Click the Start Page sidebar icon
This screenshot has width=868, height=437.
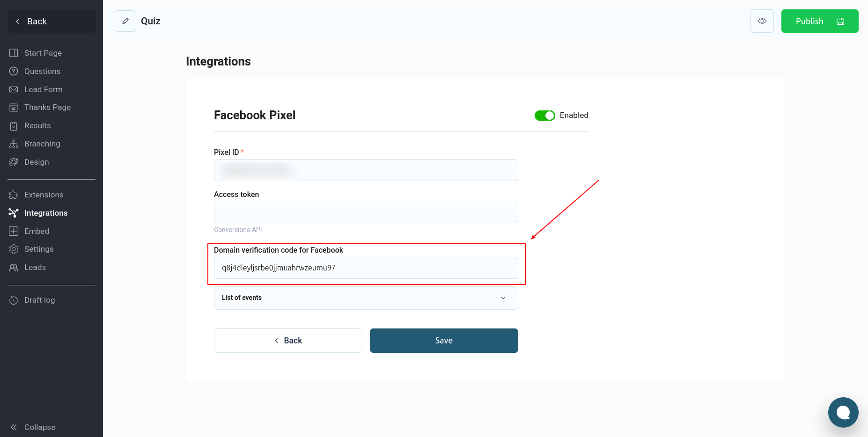14,53
